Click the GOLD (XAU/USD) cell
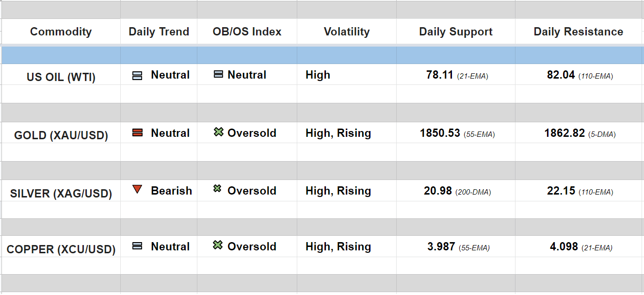644x295 pixels. (61, 135)
